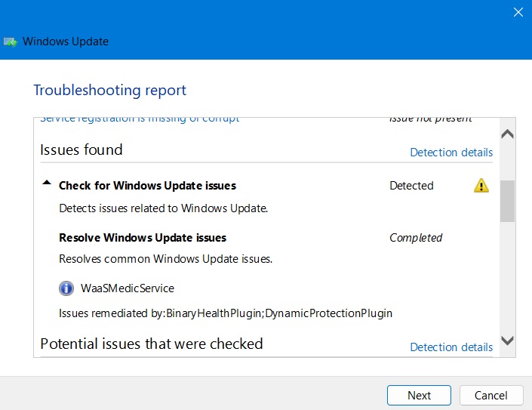532x410 pixels.
Task: Click the yellow warning icon next to Detected
Action: tap(481, 186)
